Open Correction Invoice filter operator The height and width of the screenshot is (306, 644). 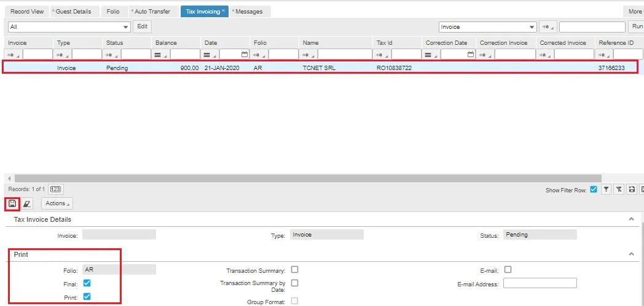[x=486, y=54]
